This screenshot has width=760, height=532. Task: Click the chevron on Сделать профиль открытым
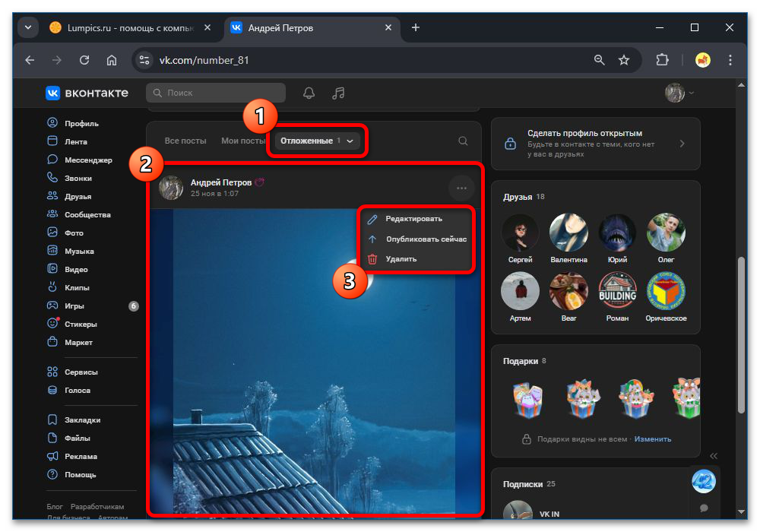pos(682,144)
